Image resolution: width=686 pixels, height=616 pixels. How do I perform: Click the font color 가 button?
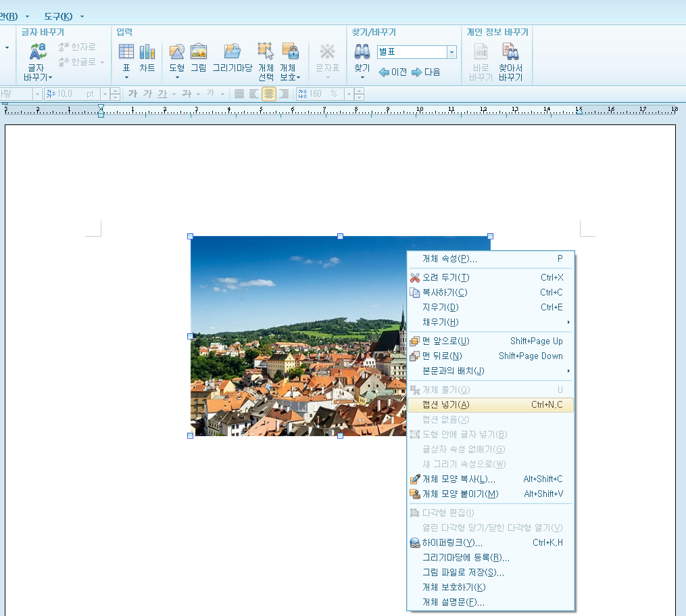pos(211,94)
